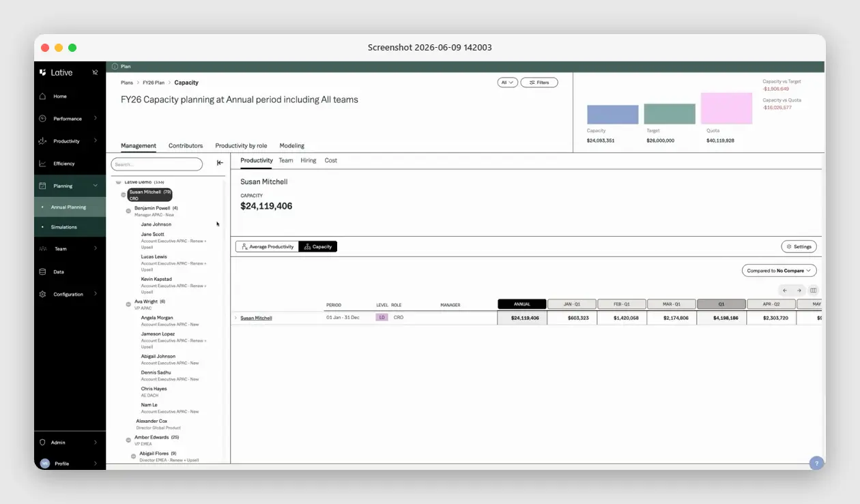This screenshot has height=504, width=860.
Task: Expand the Admin submenu chevron
Action: pyautogui.click(x=95, y=442)
